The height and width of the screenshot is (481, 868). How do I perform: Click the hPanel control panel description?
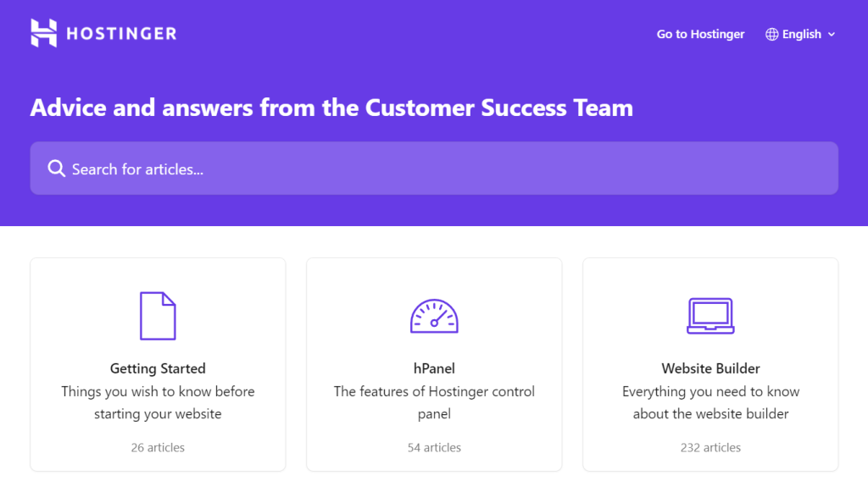(x=434, y=402)
